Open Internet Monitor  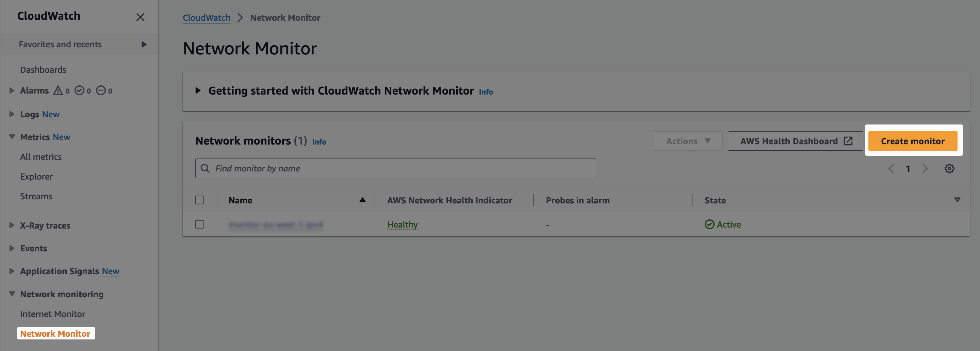click(x=52, y=314)
